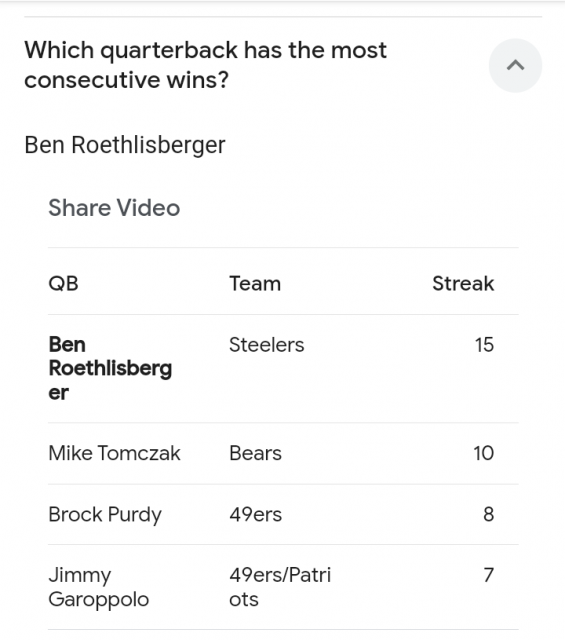The width and height of the screenshot is (565, 640).
Task: Click the Team column header
Action: (255, 283)
